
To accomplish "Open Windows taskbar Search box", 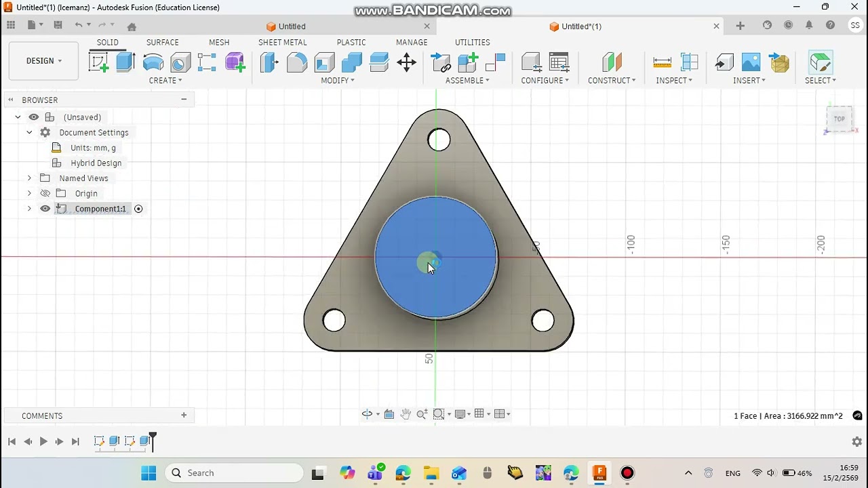I will click(235, 473).
